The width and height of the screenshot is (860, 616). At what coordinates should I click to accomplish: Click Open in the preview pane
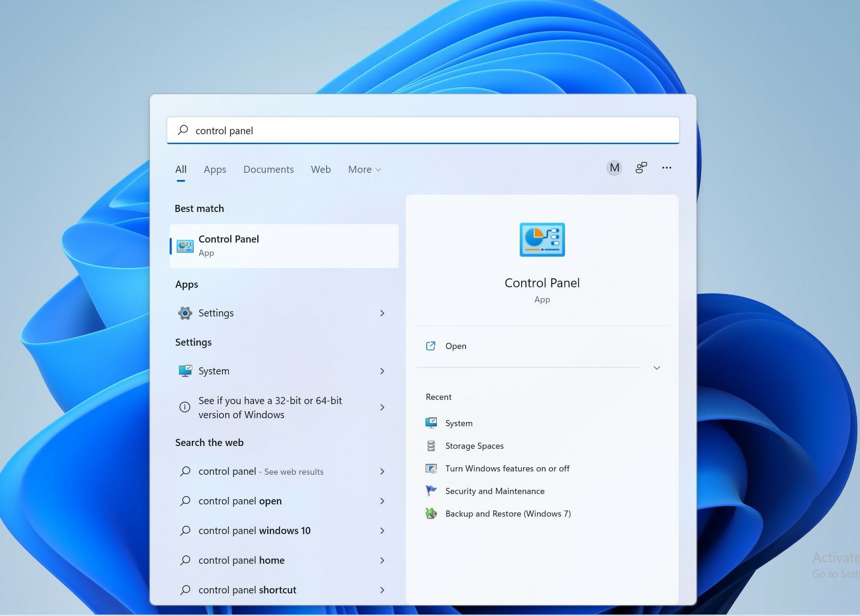tap(456, 346)
